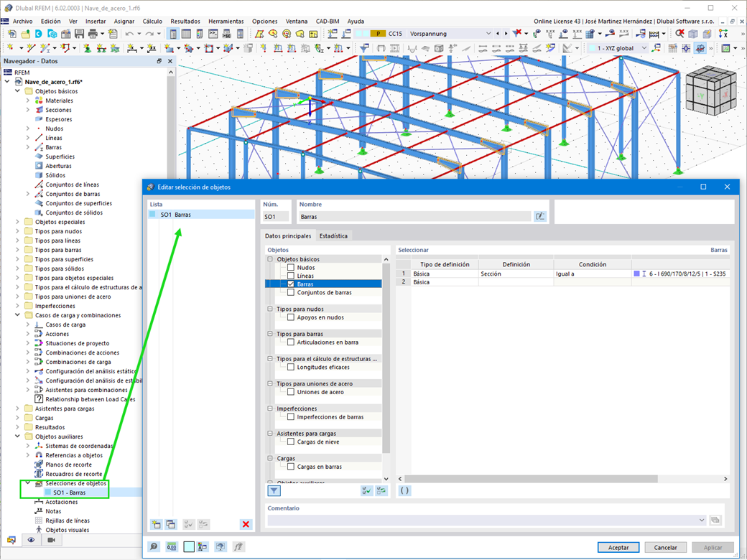The image size is (747, 560).
Task: Click the Aceptar button
Action: 618,548
